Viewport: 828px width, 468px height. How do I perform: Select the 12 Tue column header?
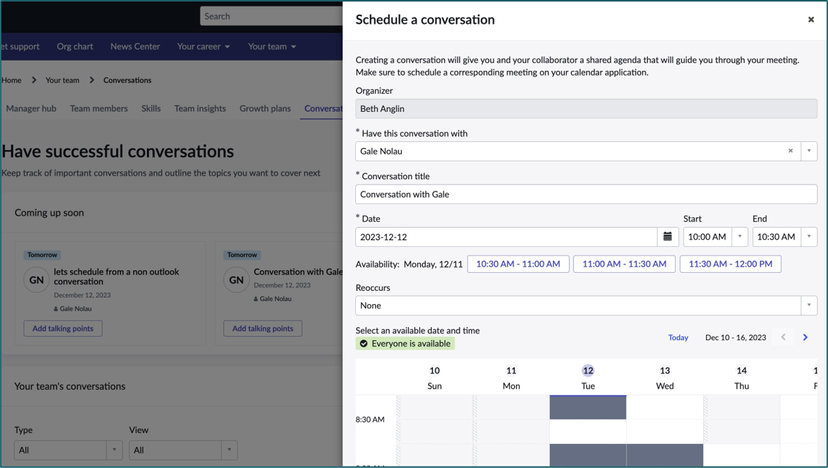click(x=588, y=378)
